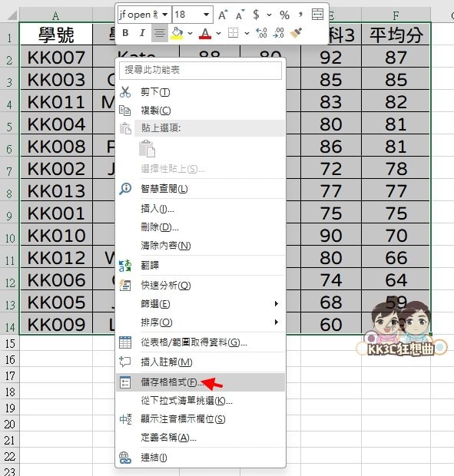Expand the 排序(O) submenu
Screen dimensions: 454x476
tap(200, 322)
